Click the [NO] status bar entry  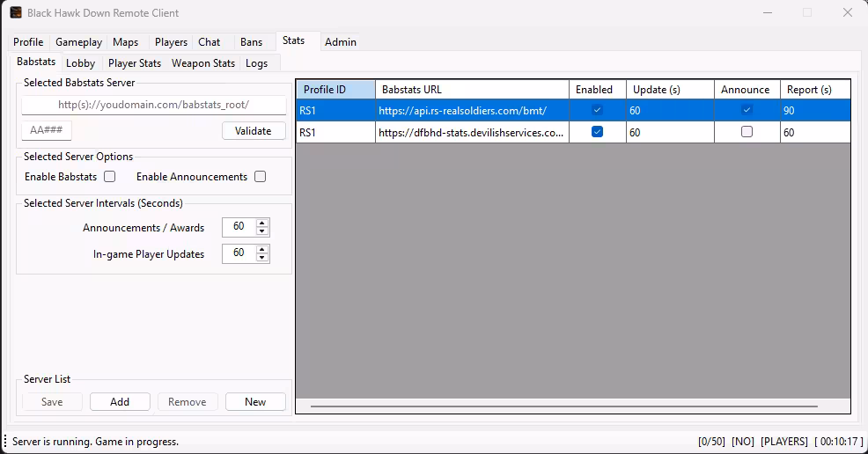[x=743, y=442]
